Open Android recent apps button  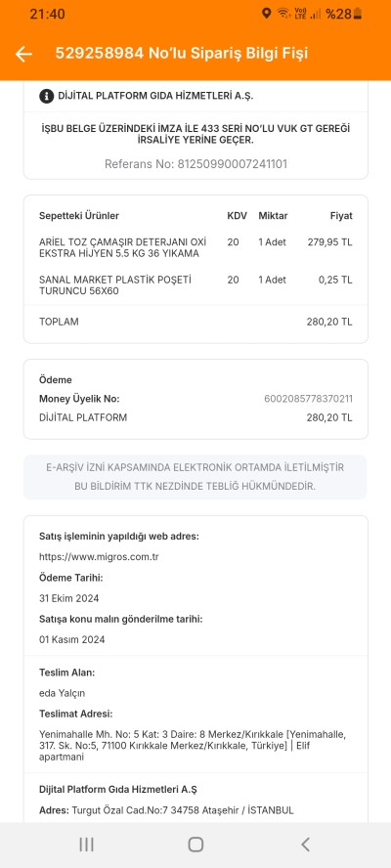(x=86, y=845)
